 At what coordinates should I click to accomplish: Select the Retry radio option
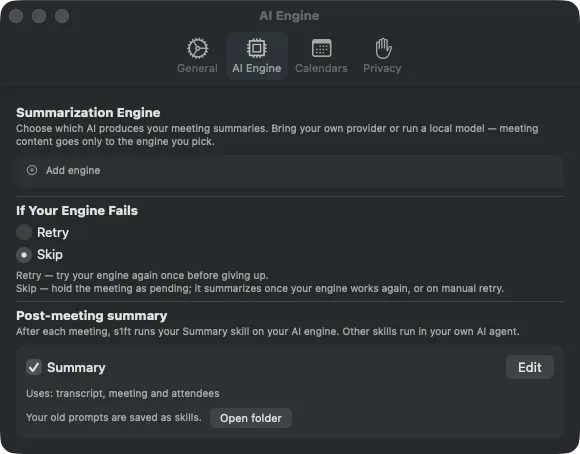tap(24, 232)
